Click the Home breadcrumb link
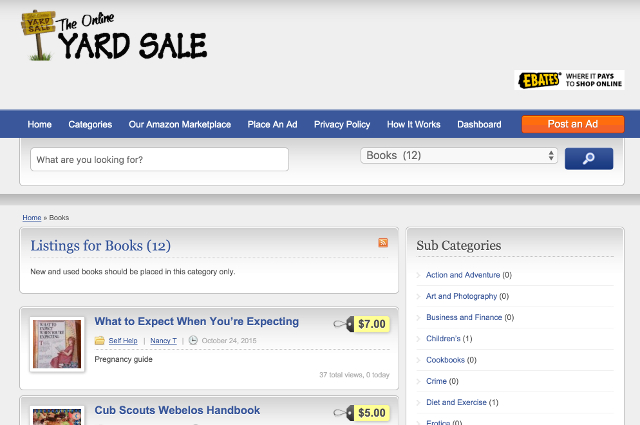Screen dimensions: 640x425 pos(32,218)
